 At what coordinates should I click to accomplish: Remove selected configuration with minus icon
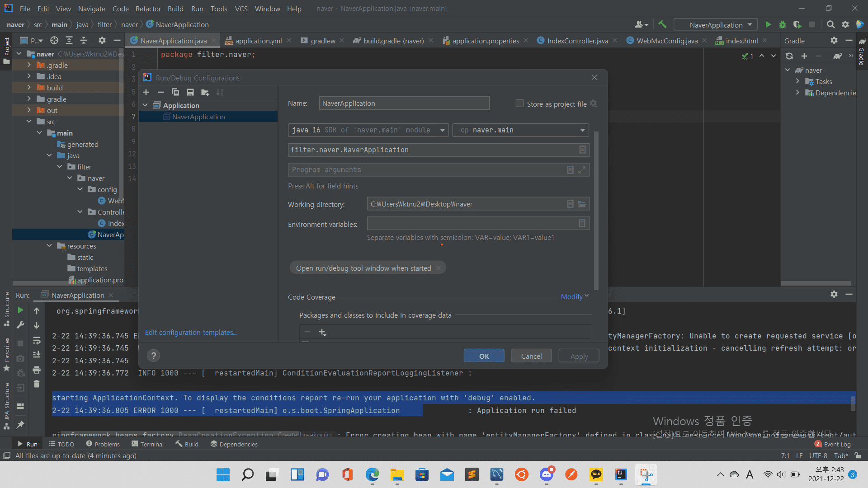pos(160,92)
